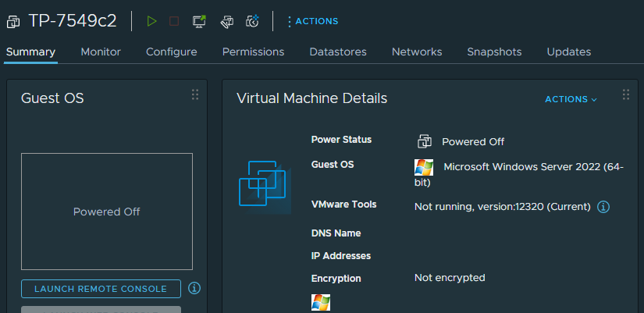644x313 pixels.
Task: Expand ACTIONS dropdown in Virtual Machine Details
Action: pos(571,99)
